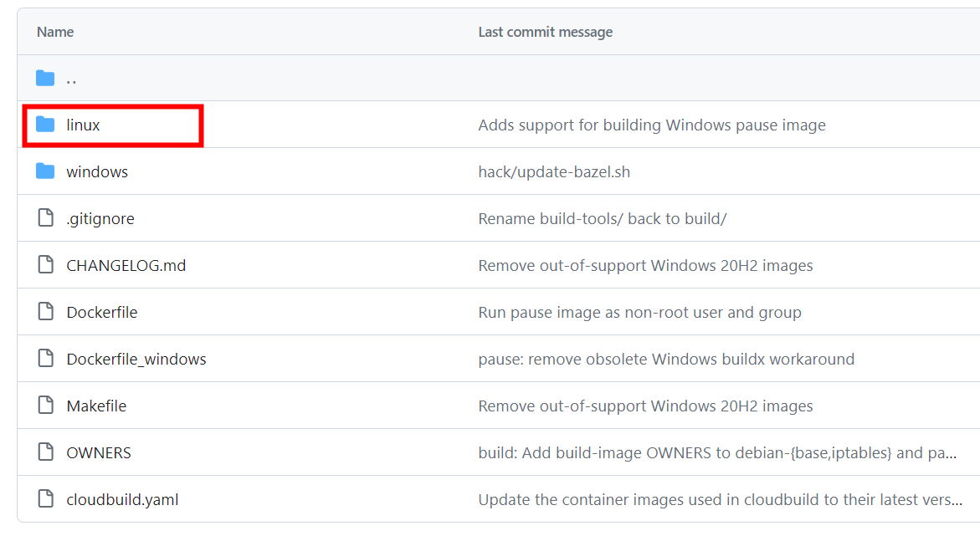Click the windows folder icon

45,171
